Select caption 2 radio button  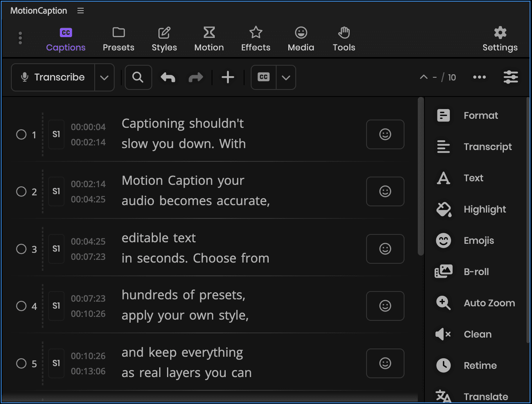tap(21, 191)
